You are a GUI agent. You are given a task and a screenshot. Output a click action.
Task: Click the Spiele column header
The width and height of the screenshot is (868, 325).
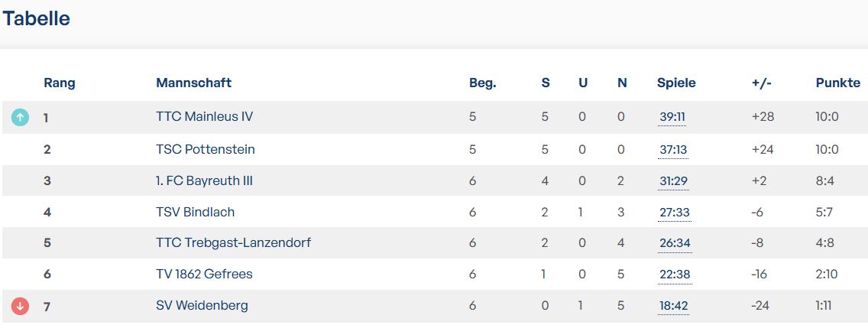[676, 83]
